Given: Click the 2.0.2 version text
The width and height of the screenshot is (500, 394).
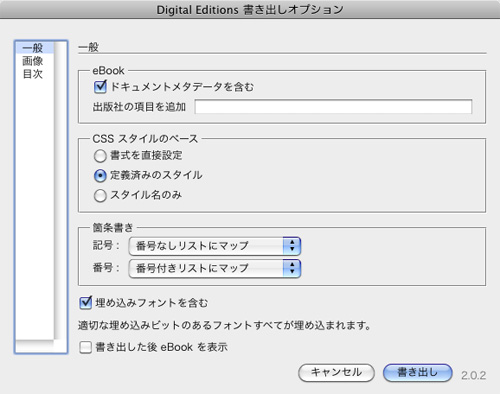Looking at the screenshot, I should 473,376.
